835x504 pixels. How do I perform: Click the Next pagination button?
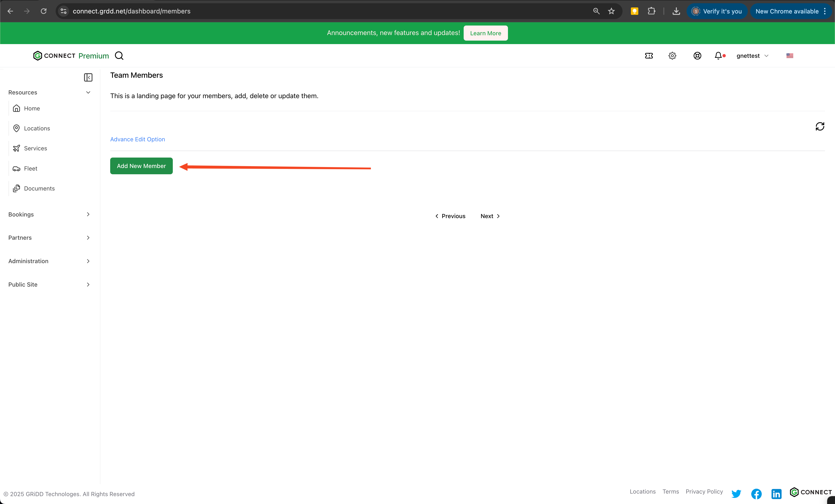click(490, 216)
